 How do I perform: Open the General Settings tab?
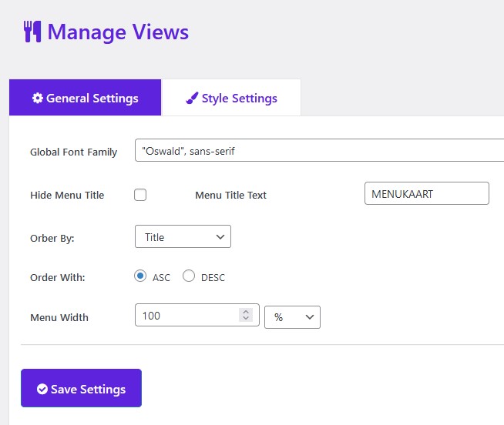(x=86, y=97)
